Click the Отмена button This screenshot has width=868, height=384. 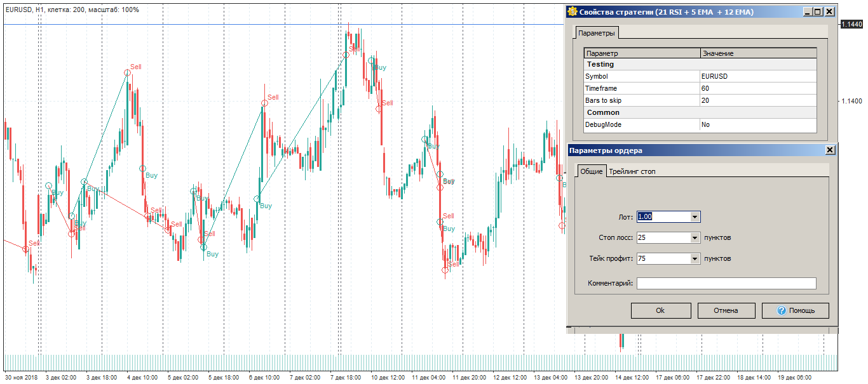pyautogui.click(x=726, y=310)
